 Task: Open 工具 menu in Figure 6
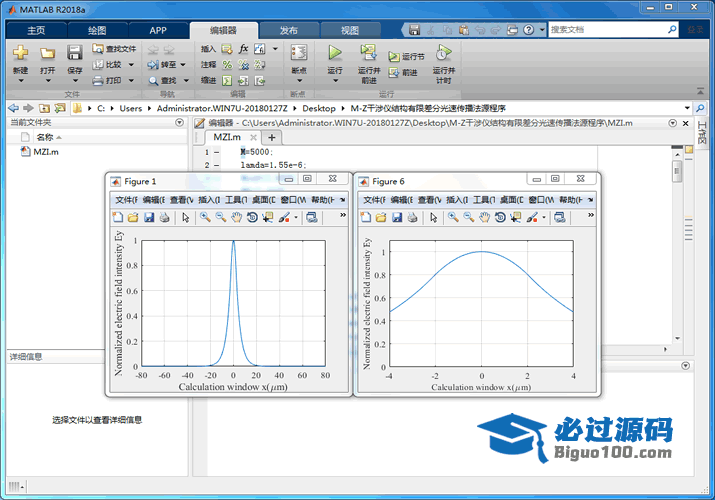coord(484,200)
